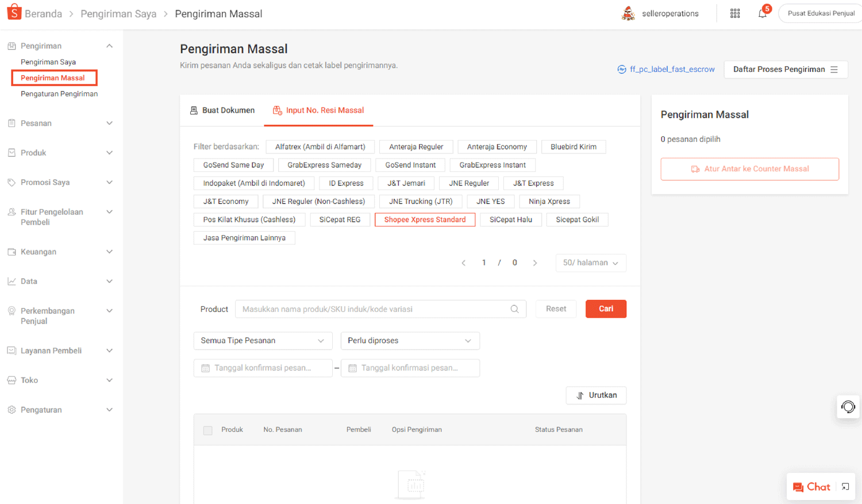Click the end Tanggal konfirmasi pesanan field

point(410,368)
